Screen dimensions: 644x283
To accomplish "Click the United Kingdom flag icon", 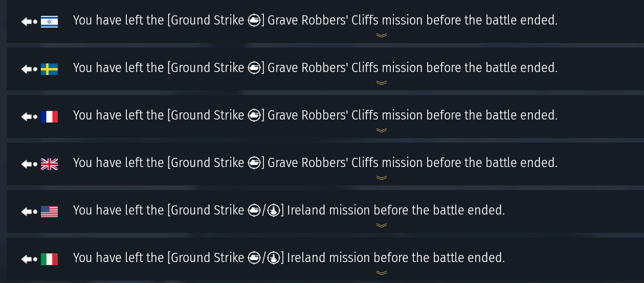I will pos(49,164).
